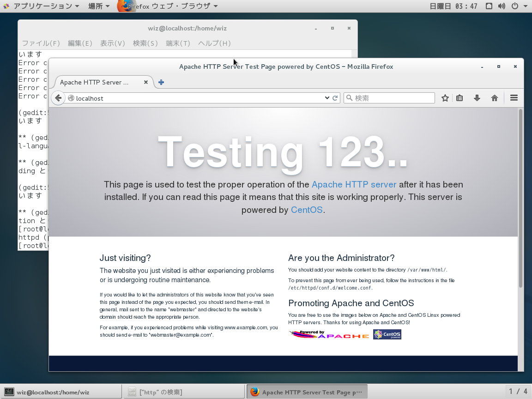The height and width of the screenshot is (399, 532).
Task: Close the Firefox window
Action: (515, 66)
